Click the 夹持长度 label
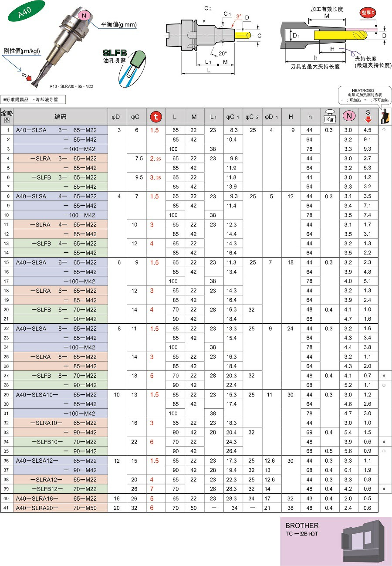The image size is (392, 566). pos(365,58)
